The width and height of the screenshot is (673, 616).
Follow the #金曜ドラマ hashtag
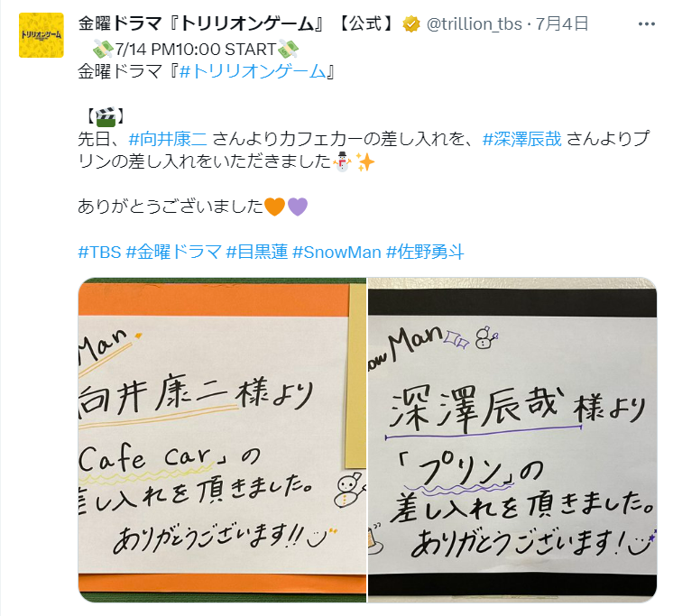[x=174, y=253]
